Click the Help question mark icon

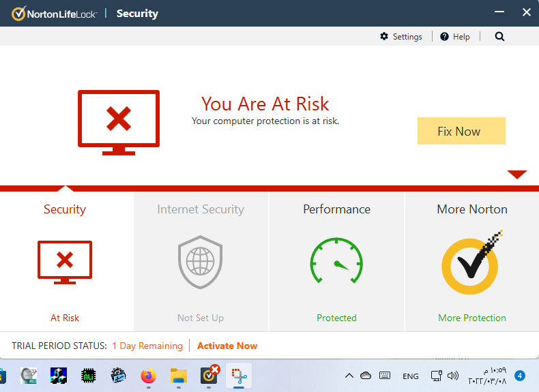pyautogui.click(x=444, y=36)
